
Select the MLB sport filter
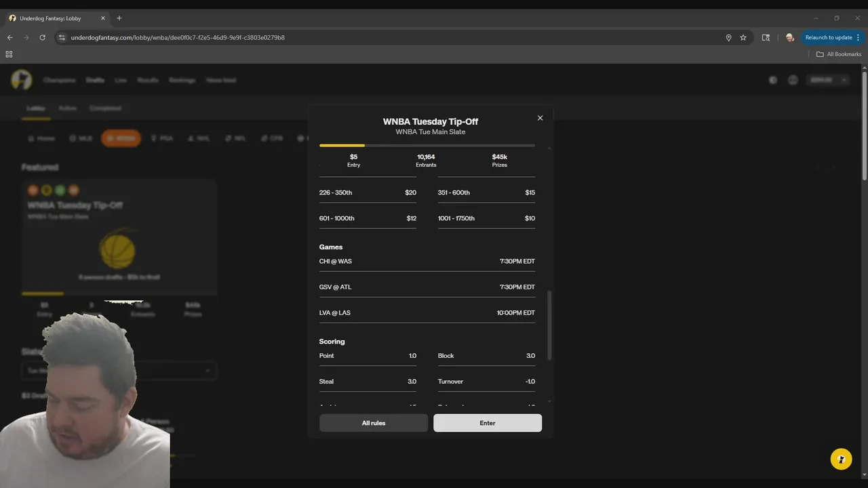coord(81,138)
